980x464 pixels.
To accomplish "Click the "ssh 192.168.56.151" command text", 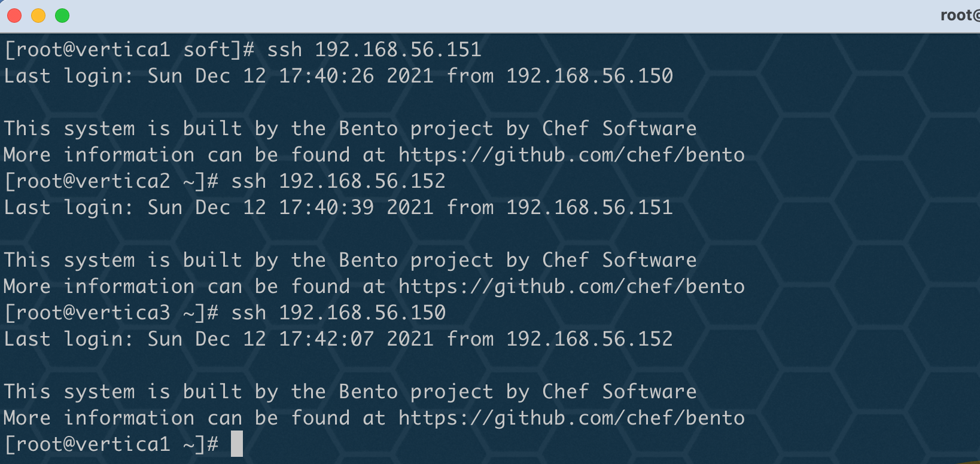I will tap(375, 50).
